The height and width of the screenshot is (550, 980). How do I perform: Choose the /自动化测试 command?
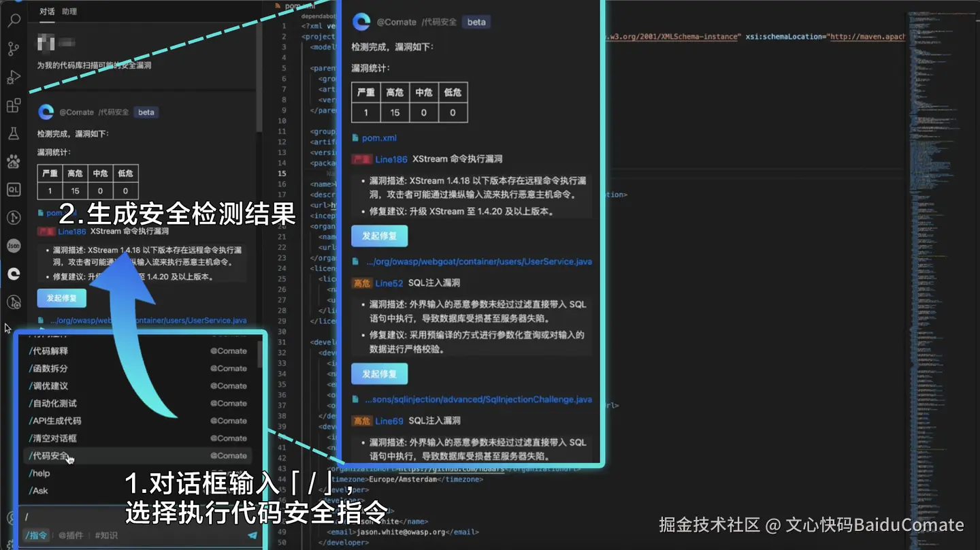[x=138, y=404]
